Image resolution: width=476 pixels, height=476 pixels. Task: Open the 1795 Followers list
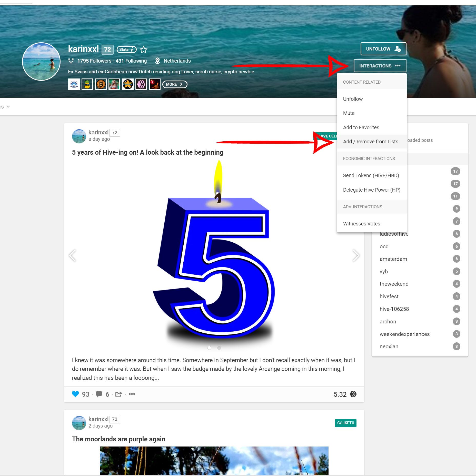click(94, 61)
